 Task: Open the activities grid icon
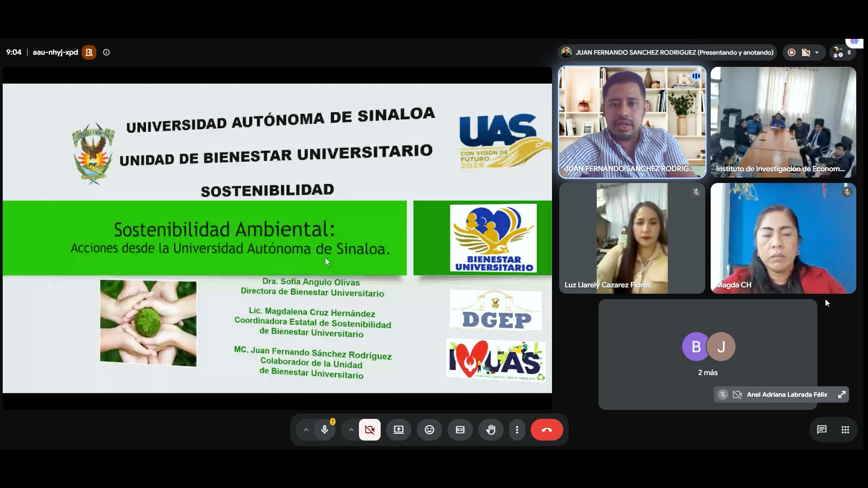pyautogui.click(x=845, y=430)
